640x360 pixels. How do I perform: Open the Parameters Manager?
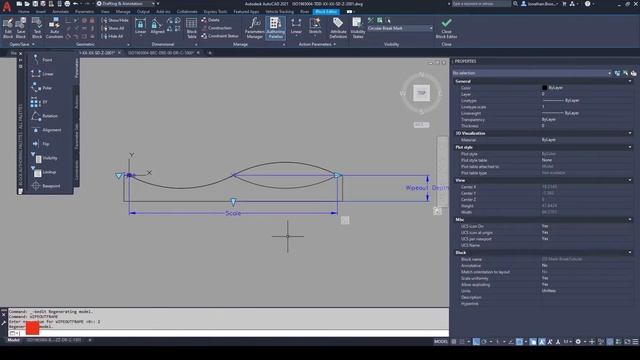[255, 28]
